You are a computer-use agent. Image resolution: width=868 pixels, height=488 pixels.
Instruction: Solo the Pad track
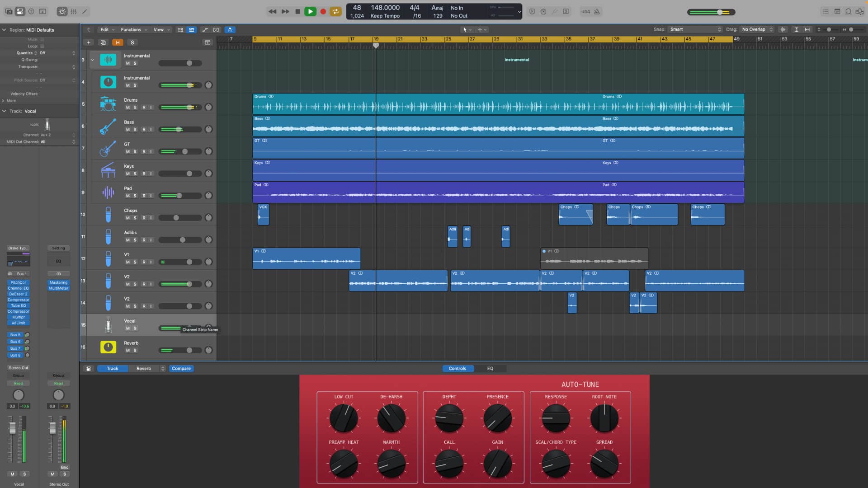coord(135,196)
